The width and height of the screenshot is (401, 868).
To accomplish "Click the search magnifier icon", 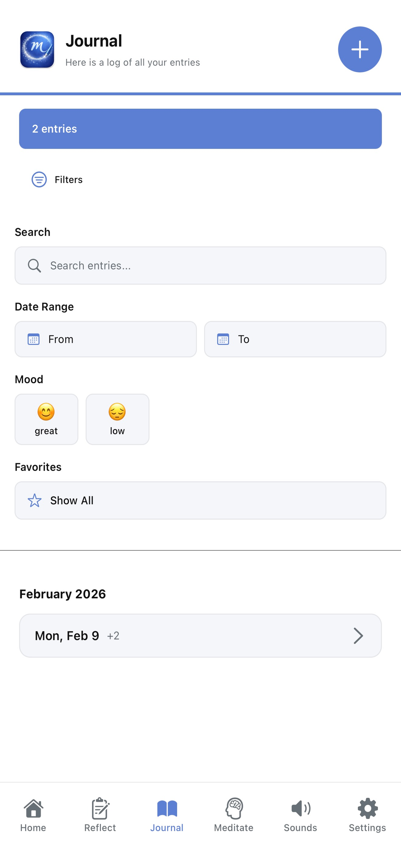I will [34, 266].
